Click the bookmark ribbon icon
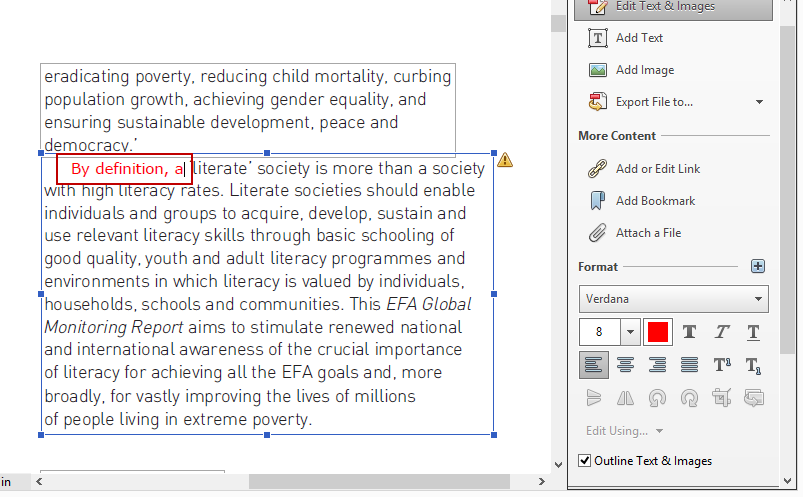The width and height of the screenshot is (803, 497). pyautogui.click(x=598, y=201)
